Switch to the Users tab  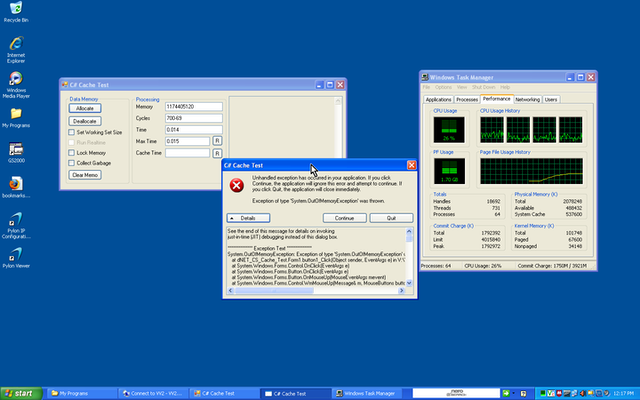point(551,100)
